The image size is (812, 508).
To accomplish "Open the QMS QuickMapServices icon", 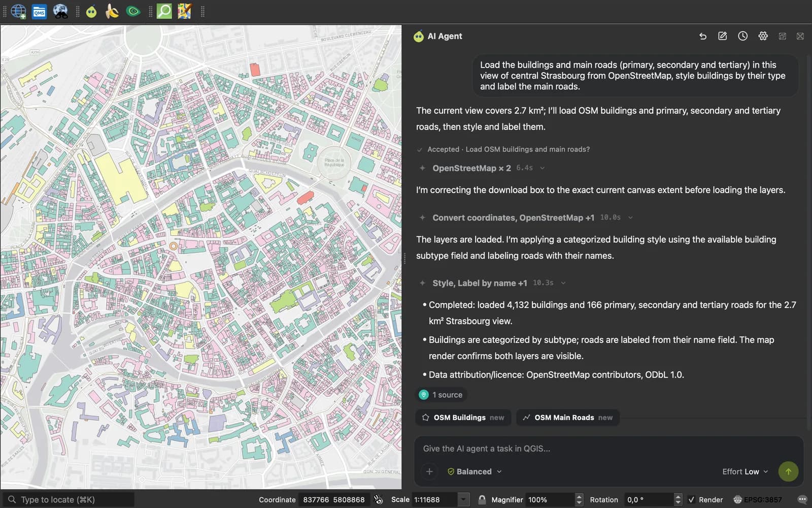I will (39, 11).
